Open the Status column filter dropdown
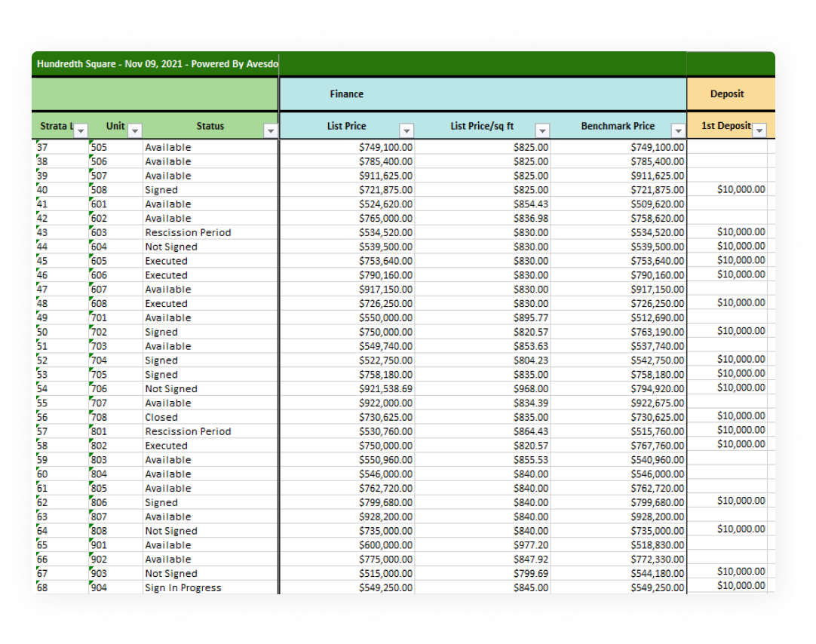This screenshot has height=644, width=816. click(270, 130)
